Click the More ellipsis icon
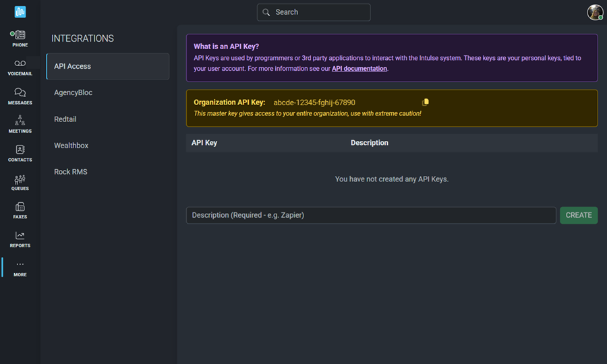 20,264
